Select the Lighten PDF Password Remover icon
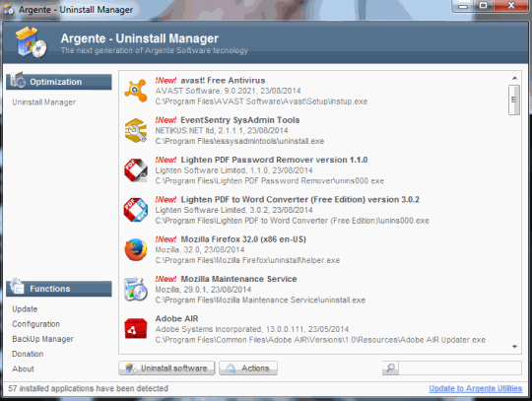Screen dimensions: 532x401 pos(136,170)
